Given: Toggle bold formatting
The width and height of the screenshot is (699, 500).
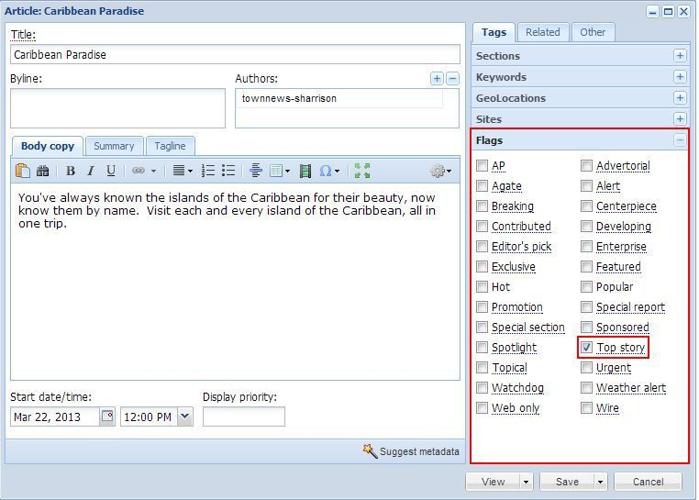Looking at the screenshot, I should coord(71,171).
